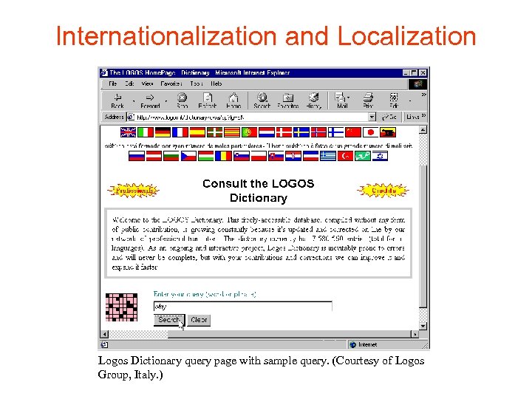Select the Dutch flag
This screenshot has width=532, height=399.
tap(267, 132)
